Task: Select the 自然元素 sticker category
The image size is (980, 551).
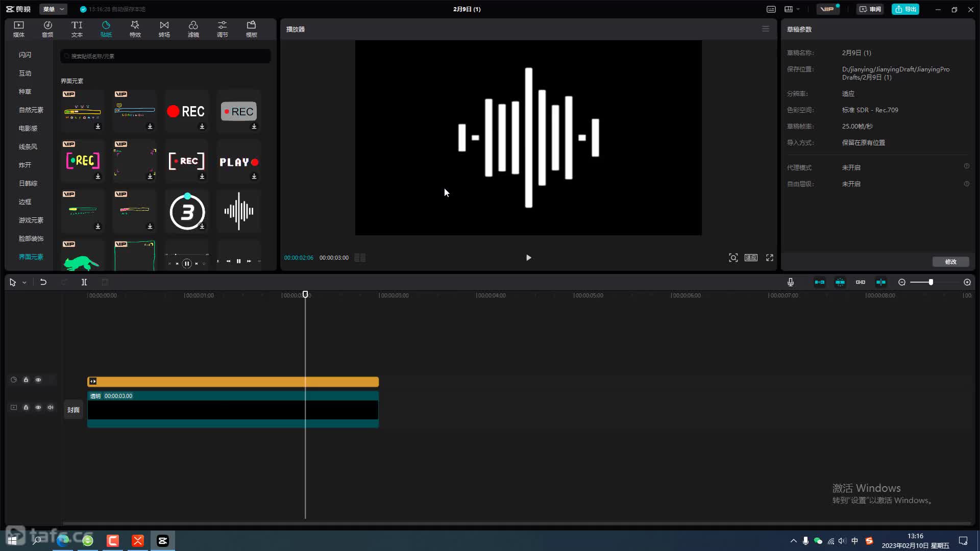Action: (31, 110)
